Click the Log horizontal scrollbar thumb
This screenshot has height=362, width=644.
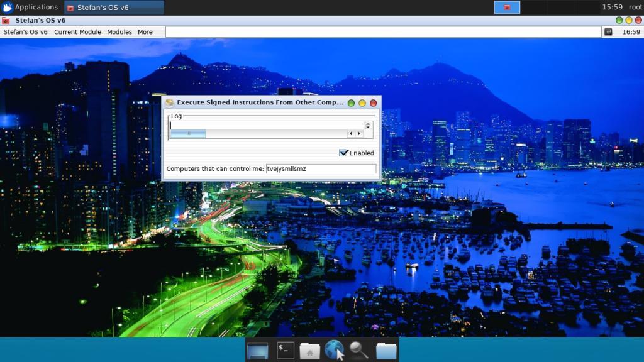pyautogui.click(x=188, y=133)
